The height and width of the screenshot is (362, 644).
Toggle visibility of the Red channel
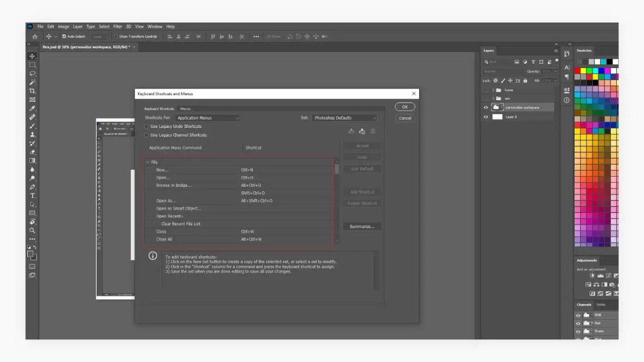[578, 323]
